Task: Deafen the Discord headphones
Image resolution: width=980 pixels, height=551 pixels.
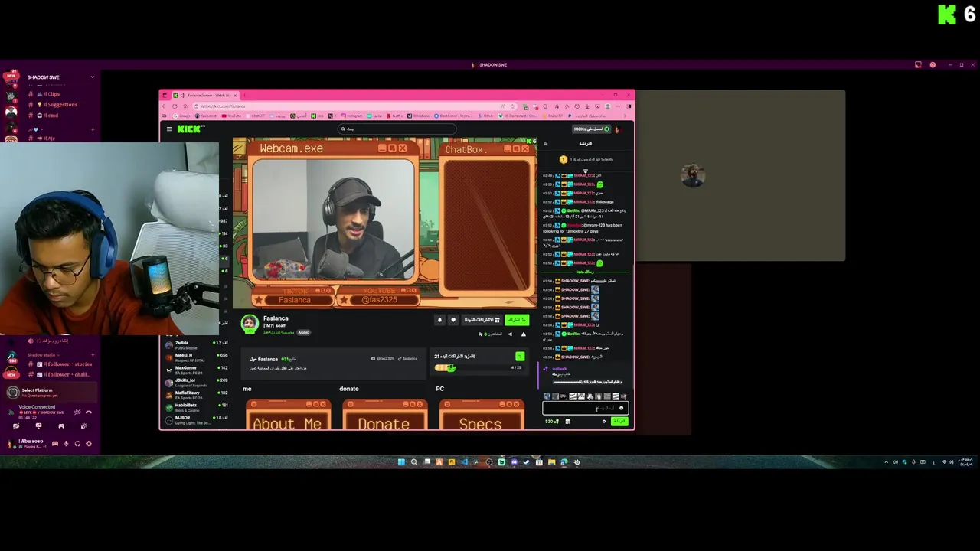Action: (77, 443)
